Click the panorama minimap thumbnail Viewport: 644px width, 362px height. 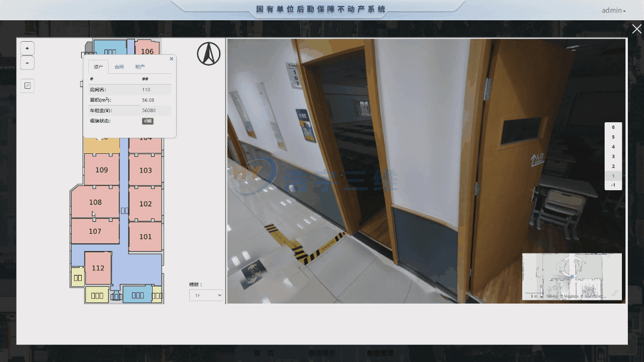point(572,276)
